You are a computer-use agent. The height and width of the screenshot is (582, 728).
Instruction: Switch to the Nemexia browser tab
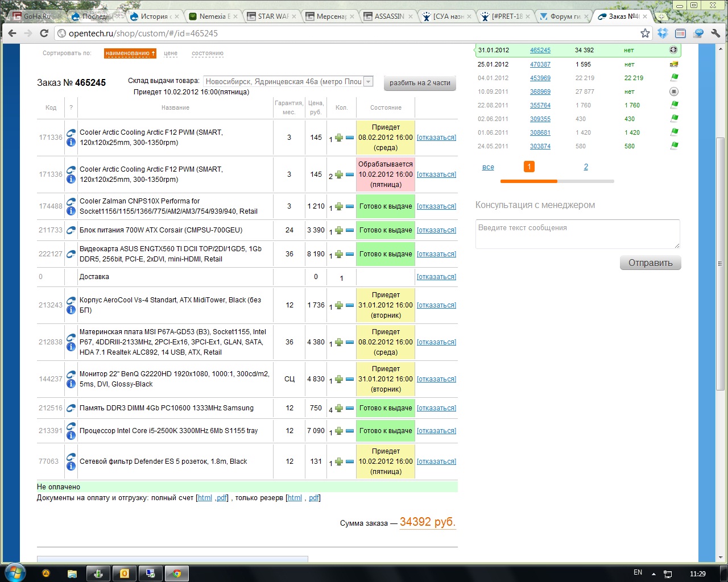(x=213, y=16)
